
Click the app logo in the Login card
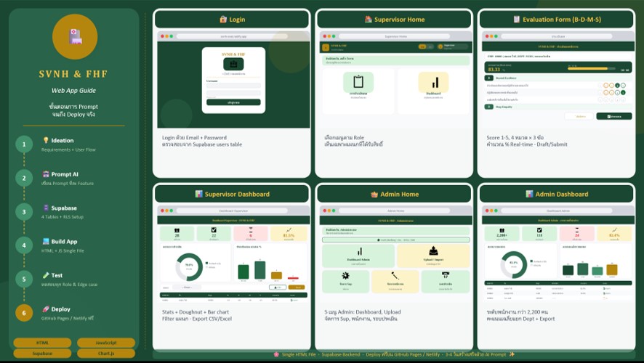pos(233,64)
